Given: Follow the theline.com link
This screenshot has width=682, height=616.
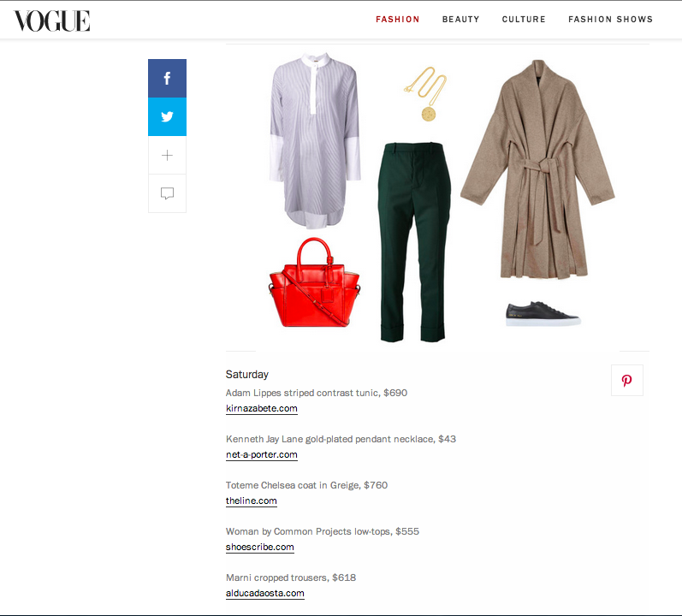Looking at the screenshot, I should click(251, 500).
